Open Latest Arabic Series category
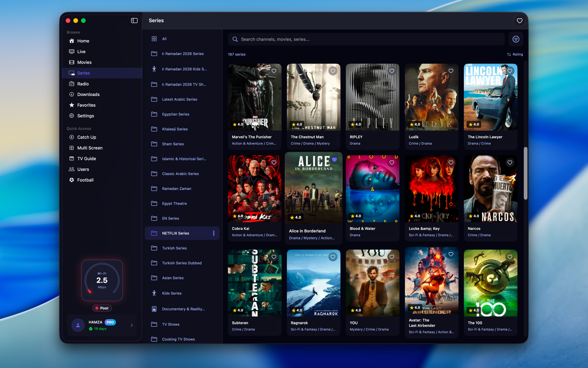 coord(182,99)
